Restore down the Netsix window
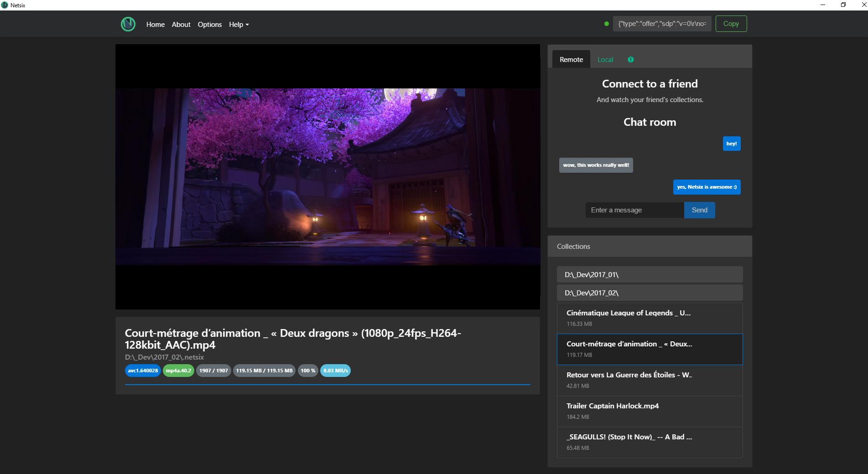The image size is (868, 474). pyautogui.click(x=843, y=5)
